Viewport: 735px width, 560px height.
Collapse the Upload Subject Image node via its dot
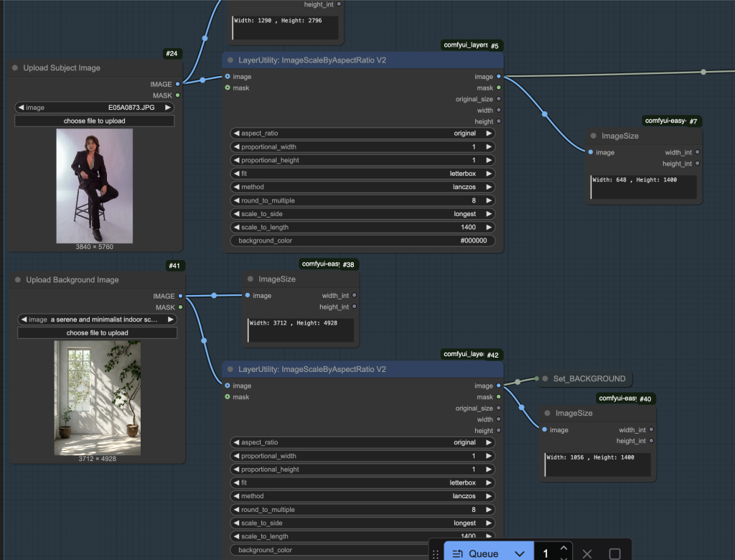click(15, 68)
